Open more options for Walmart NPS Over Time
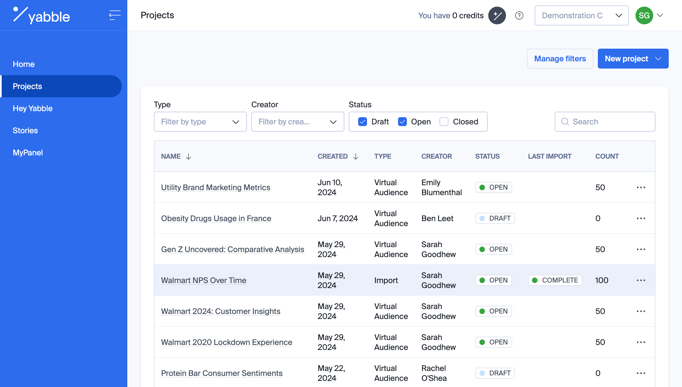 tap(641, 280)
